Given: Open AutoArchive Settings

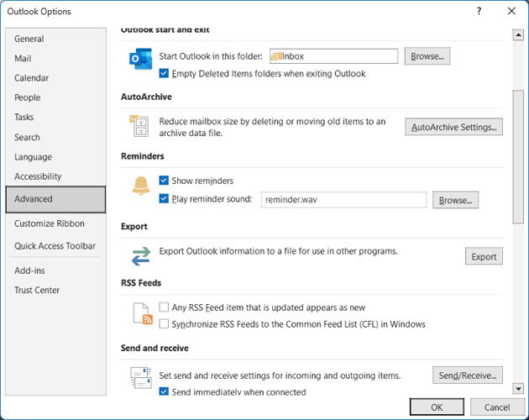Looking at the screenshot, I should point(453,127).
